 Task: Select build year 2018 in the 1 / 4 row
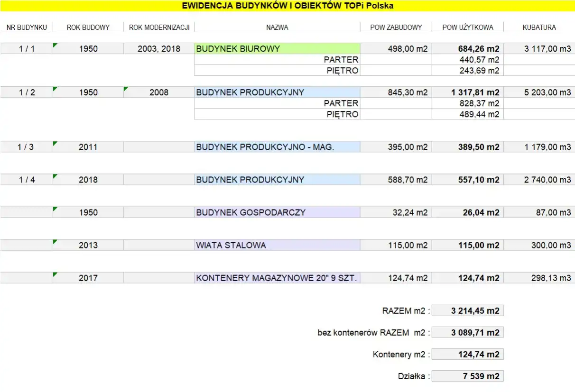point(88,179)
